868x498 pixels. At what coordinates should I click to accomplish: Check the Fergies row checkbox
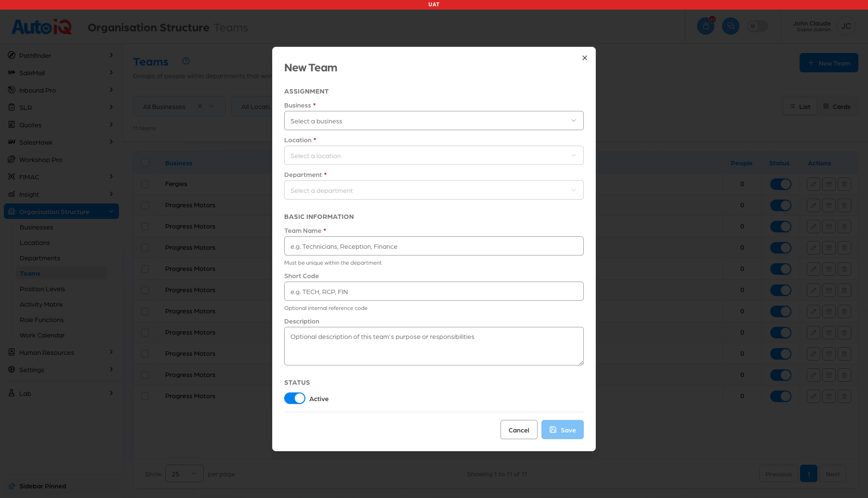pyautogui.click(x=145, y=184)
